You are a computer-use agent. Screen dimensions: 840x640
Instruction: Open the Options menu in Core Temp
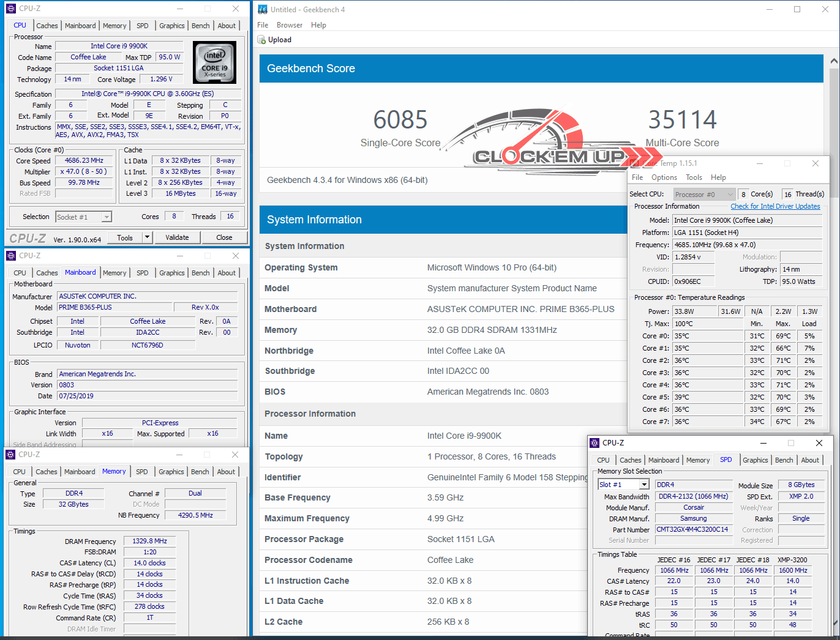click(x=664, y=177)
